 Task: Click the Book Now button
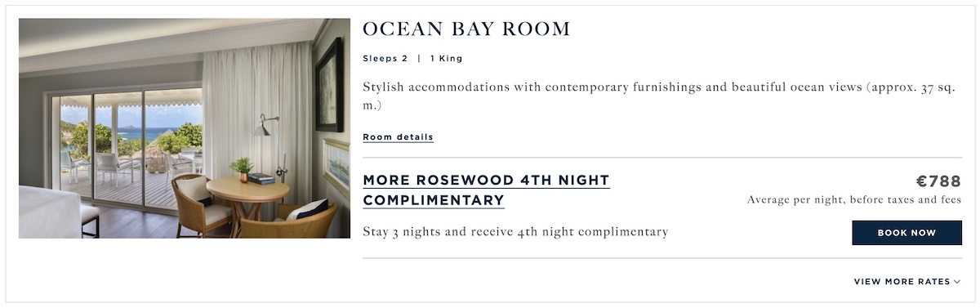(906, 233)
